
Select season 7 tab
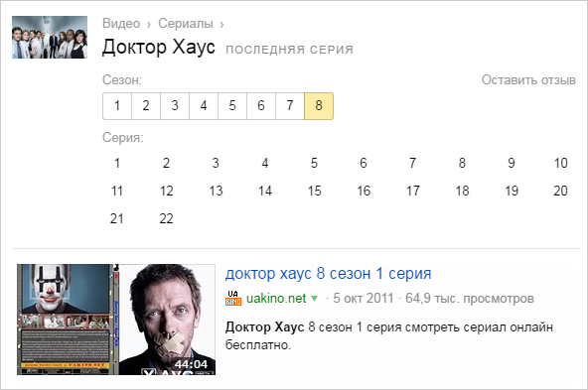(x=290, y=106)
